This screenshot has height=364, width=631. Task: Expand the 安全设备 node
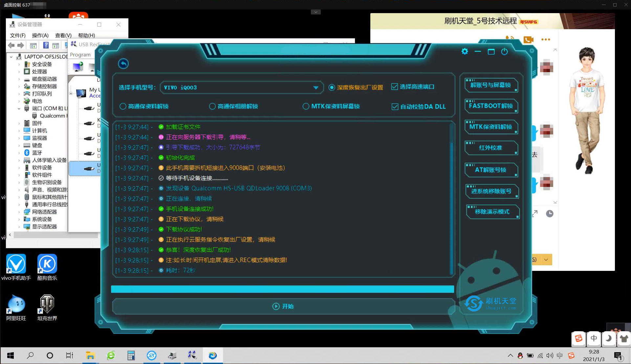(x=19, y=64)
